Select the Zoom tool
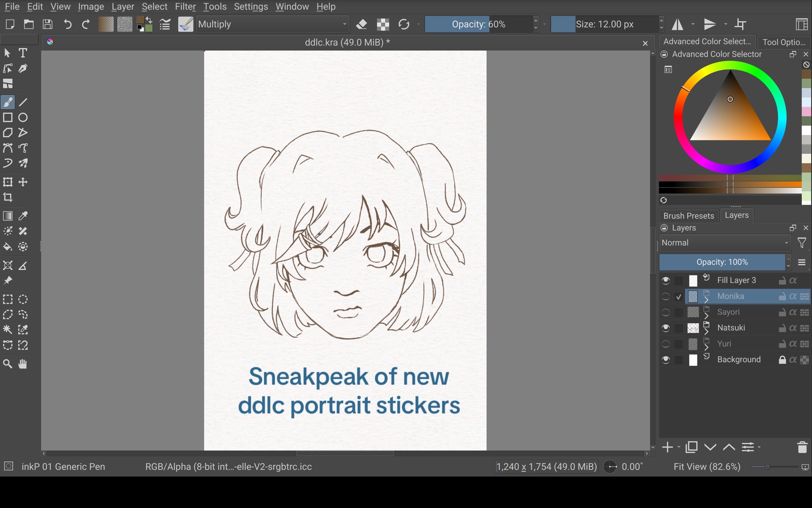This screenshot has width=812, height=508. click(8, 364)
